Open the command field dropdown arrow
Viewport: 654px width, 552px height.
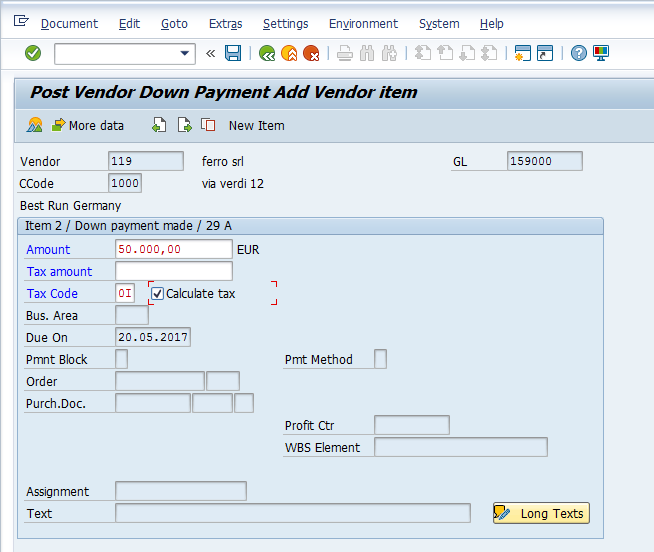[185, 53]
